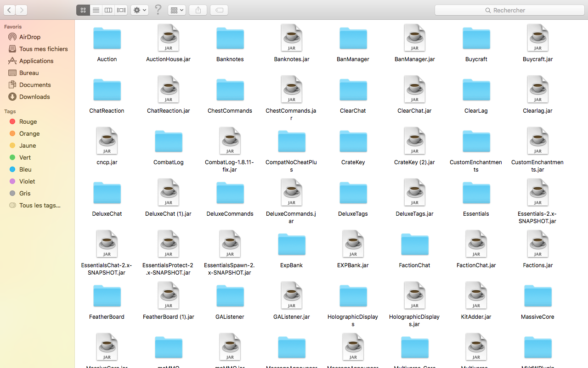This screenshot has width=588, height=368.
Task: Open the gear action menu
Action: [140, 10]
